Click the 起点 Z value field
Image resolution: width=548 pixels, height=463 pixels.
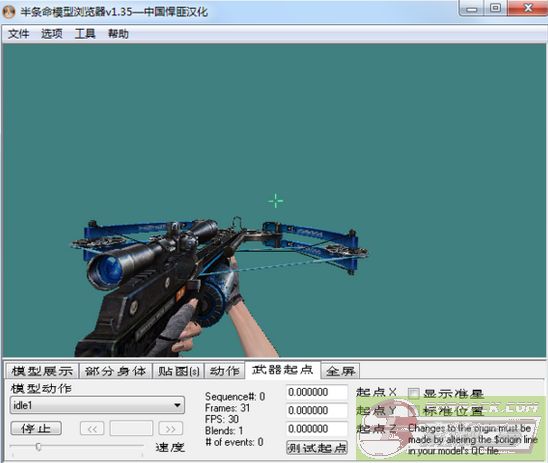[317, 429]
